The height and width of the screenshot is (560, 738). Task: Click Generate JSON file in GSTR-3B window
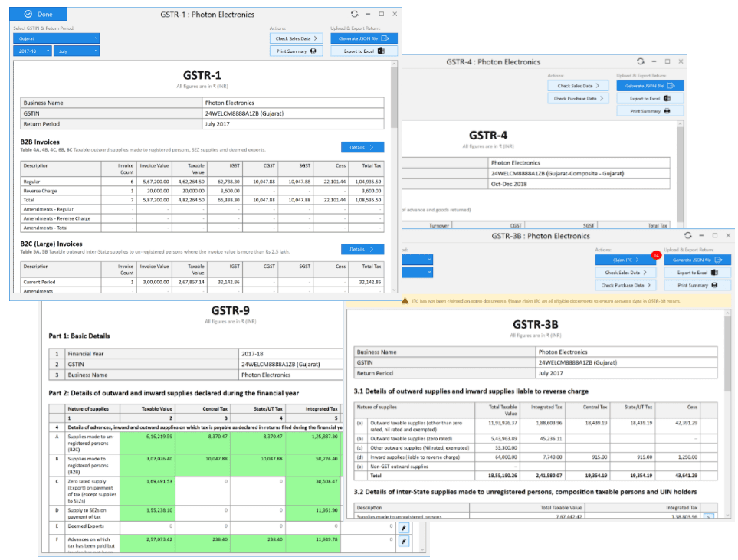pos(697,260)
